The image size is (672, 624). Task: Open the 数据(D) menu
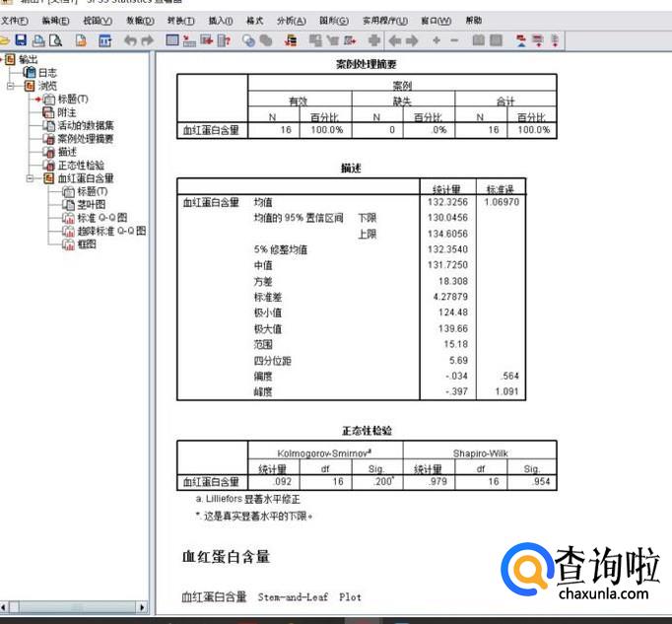pyautogui.click(x=140, y=21)
